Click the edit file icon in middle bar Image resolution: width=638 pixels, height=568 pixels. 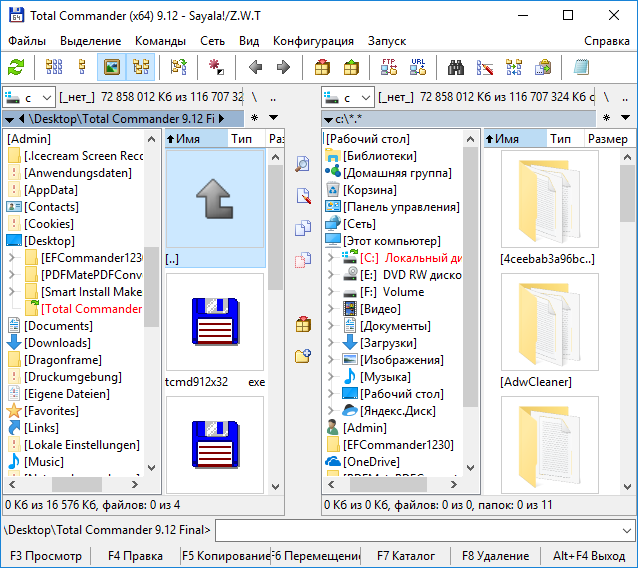(x=303, y=196)
